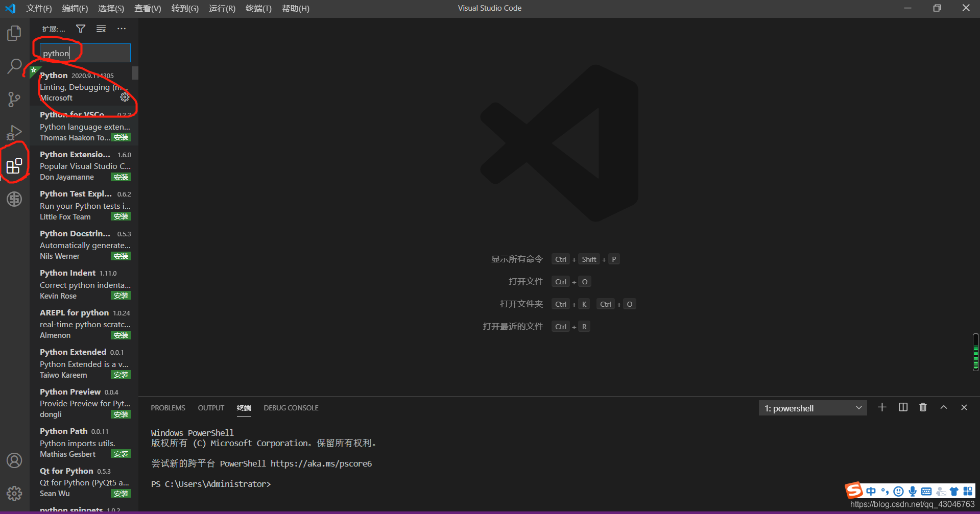
Task: Open manage gear for Microsoft Python extension
Action: coord(125,97)
